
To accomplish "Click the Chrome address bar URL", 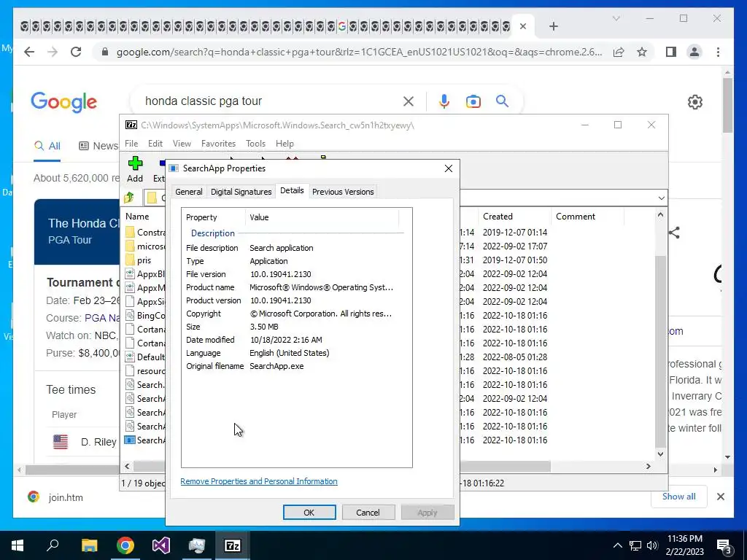I will [359, 52].
